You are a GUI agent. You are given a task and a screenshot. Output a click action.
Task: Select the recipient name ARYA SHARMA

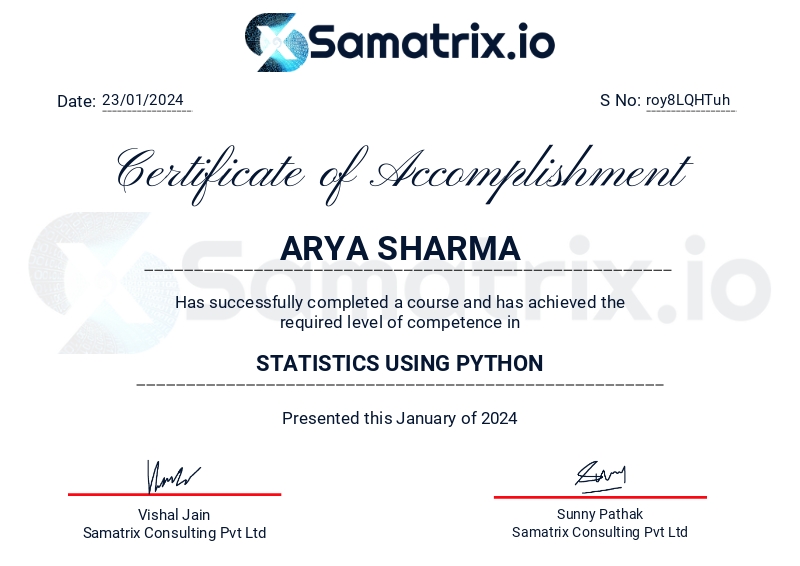[x=400, y=248]
